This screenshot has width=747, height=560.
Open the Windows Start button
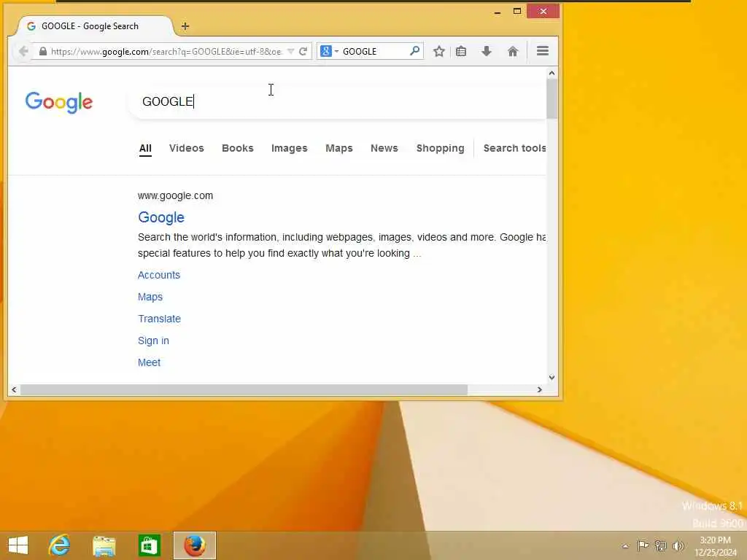coord(18,545)
